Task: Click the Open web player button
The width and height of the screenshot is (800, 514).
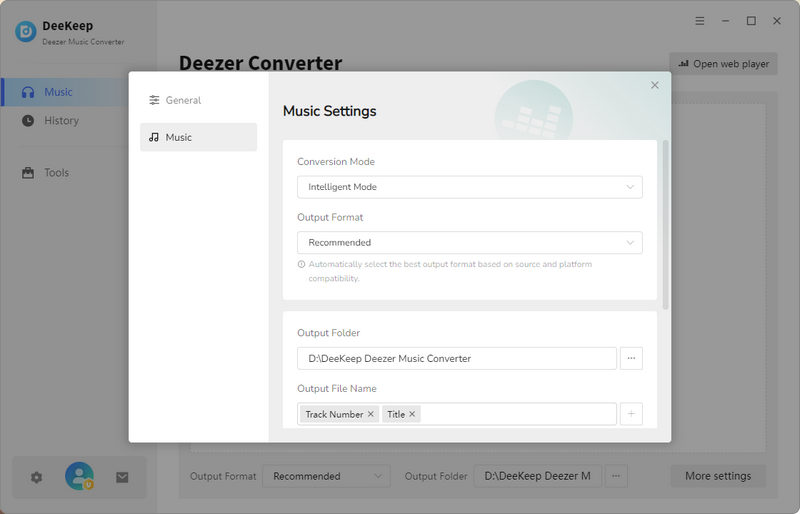Action: point(723,64)
